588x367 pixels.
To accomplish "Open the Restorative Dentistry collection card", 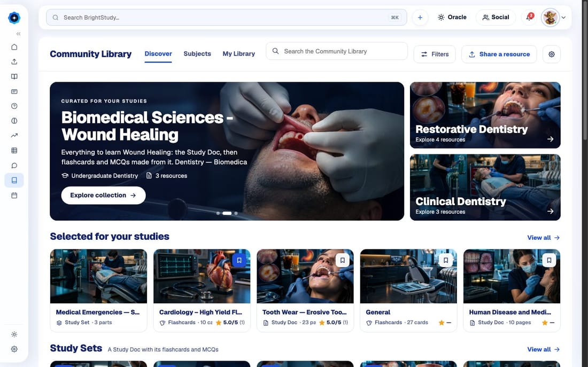I will (485, 115).
